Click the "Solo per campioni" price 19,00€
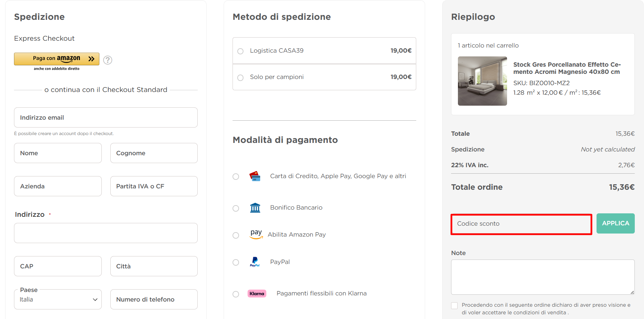The image size is (644, 319). (x=401, y=77)
